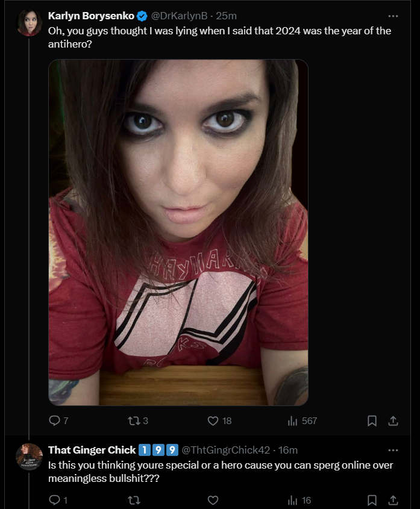The image size is (420, 509).
Task: View analytics showing 16 views
Action: click(299, 500)
